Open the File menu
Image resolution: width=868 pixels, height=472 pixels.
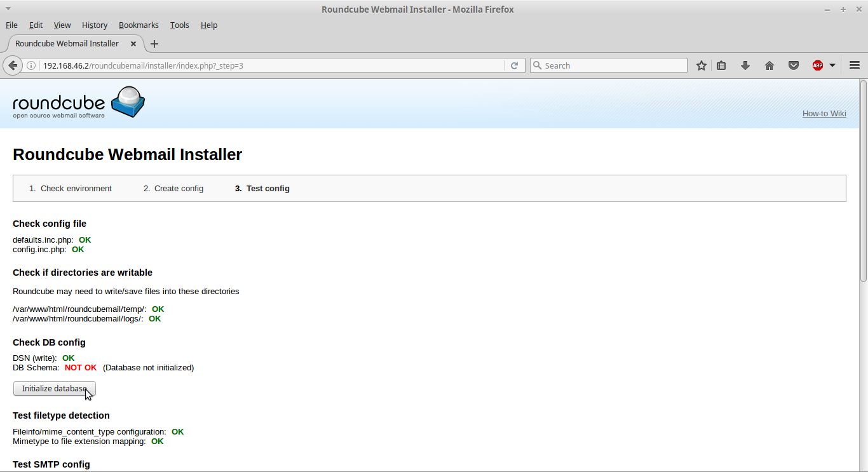click(11, 25)
